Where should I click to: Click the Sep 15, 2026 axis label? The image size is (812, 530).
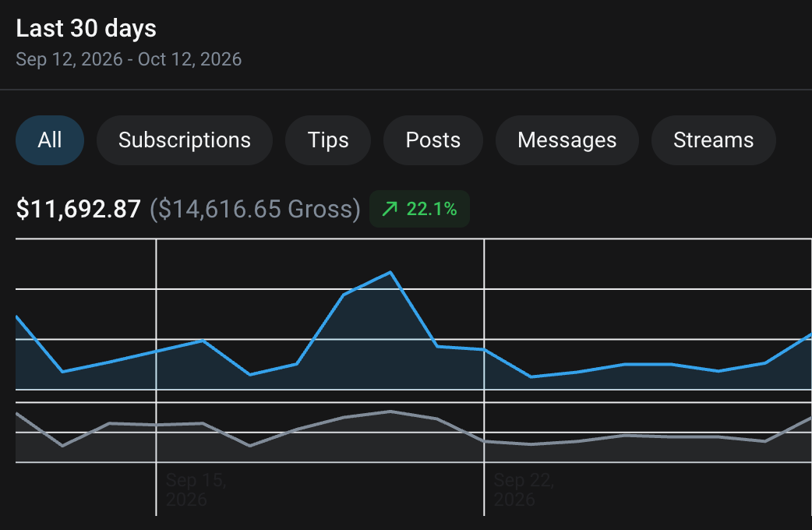tap(196, 489)
